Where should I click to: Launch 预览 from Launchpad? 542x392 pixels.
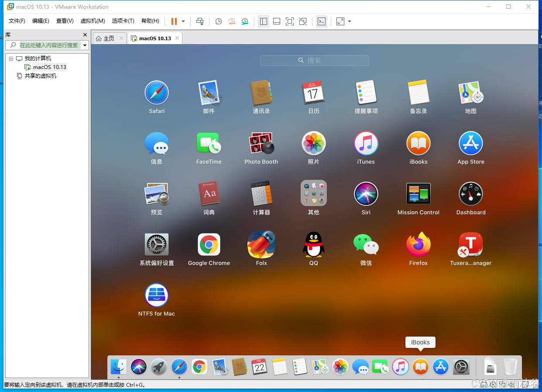coord(157,194)
